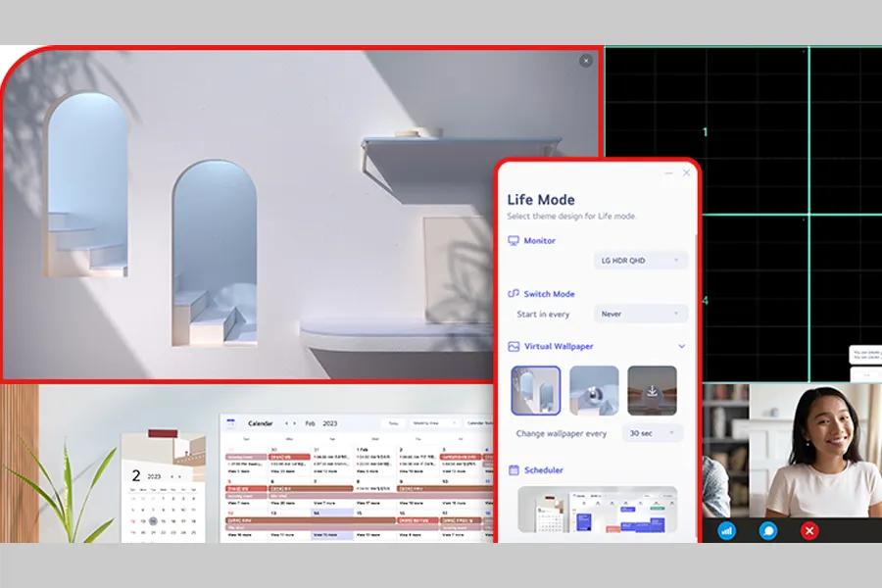
Task: End the video call
Action: coord(808,531)
